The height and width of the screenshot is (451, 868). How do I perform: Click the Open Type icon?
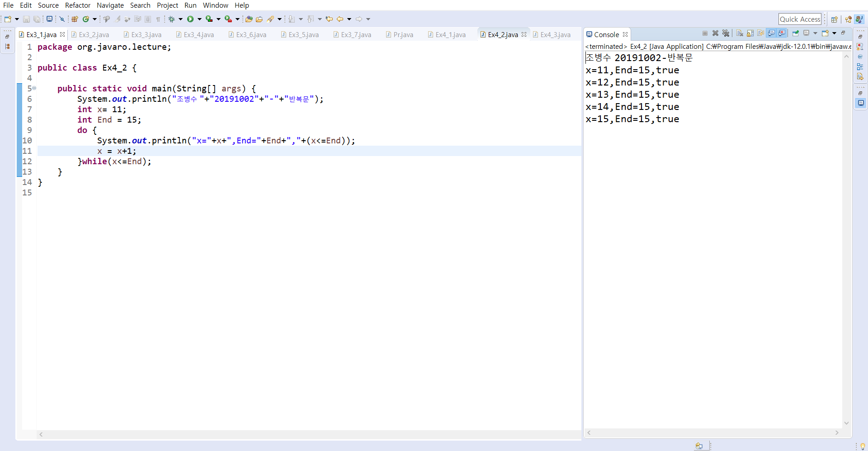(x=249, y=19)
